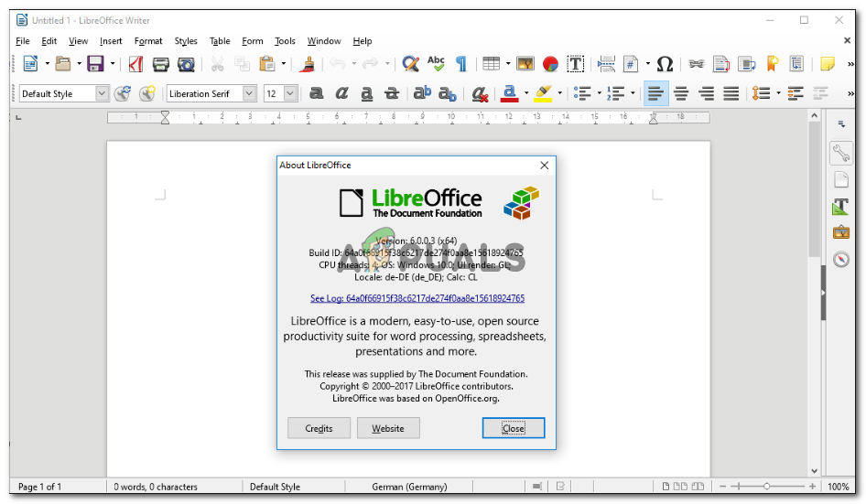Insert hyperlink icon
866x504 pixels.
696,64
